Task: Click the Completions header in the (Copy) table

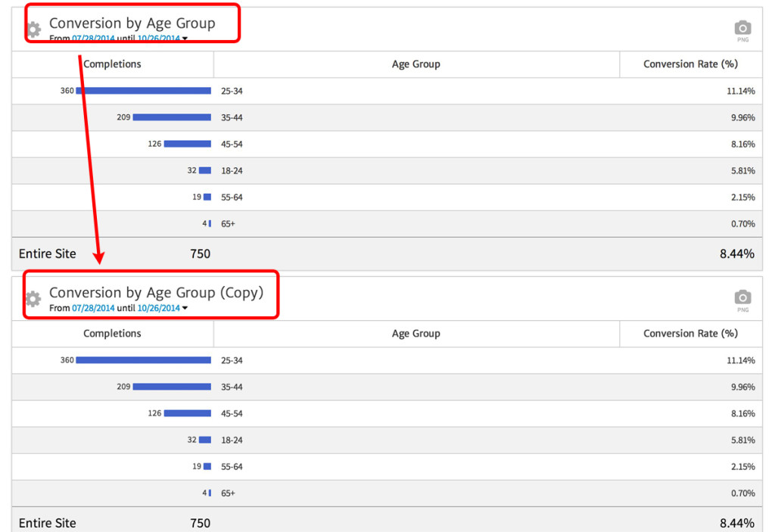Action: click(x=112, y=334)
